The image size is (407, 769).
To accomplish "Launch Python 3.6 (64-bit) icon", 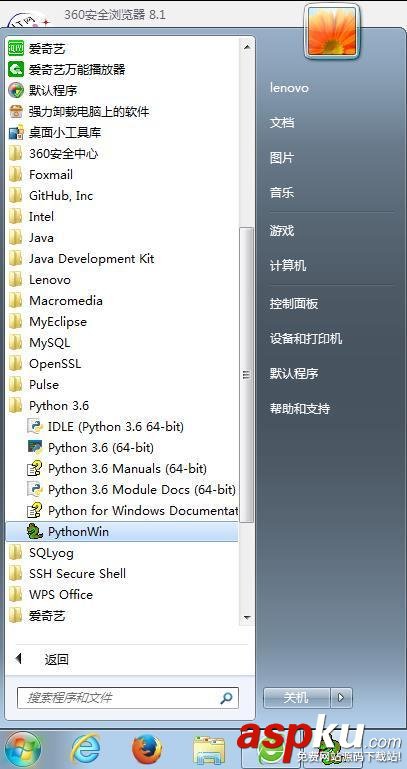I will (x=35, y=447).
